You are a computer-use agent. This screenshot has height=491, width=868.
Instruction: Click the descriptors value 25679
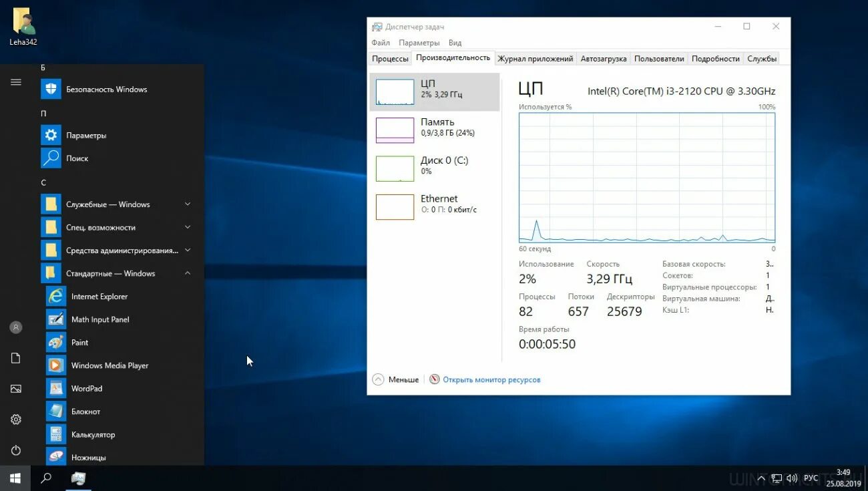click(624, 311)
